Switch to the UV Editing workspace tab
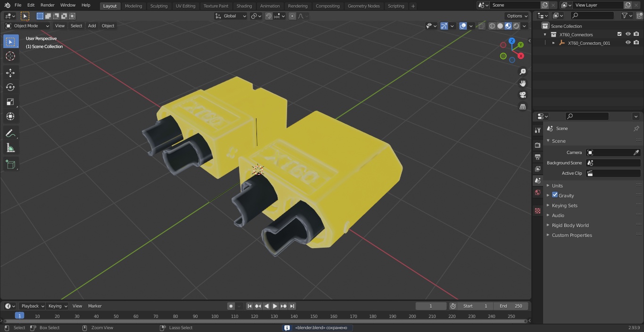The height and width of the screenshot is (332, 644). (x=185, y=6)
